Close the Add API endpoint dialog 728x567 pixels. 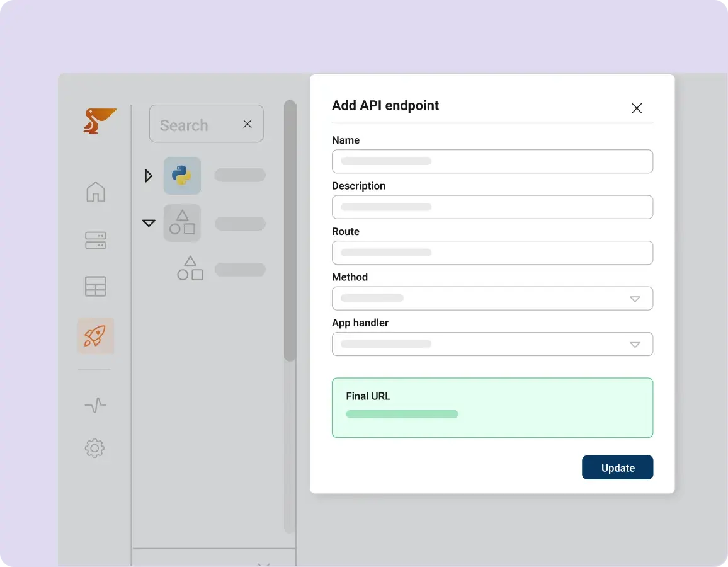(x=636, y=108)
